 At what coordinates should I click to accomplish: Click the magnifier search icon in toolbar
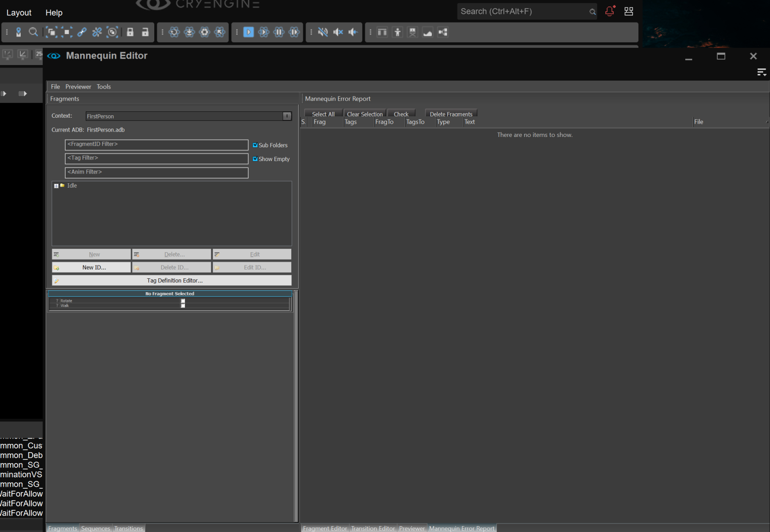[33, 32]
